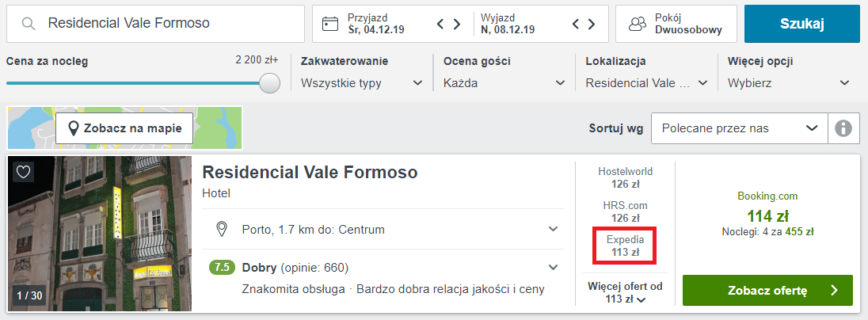This screenshot has width=868, height=320.
Task: Click the Szukaj search button
Action: coord(801,24)
